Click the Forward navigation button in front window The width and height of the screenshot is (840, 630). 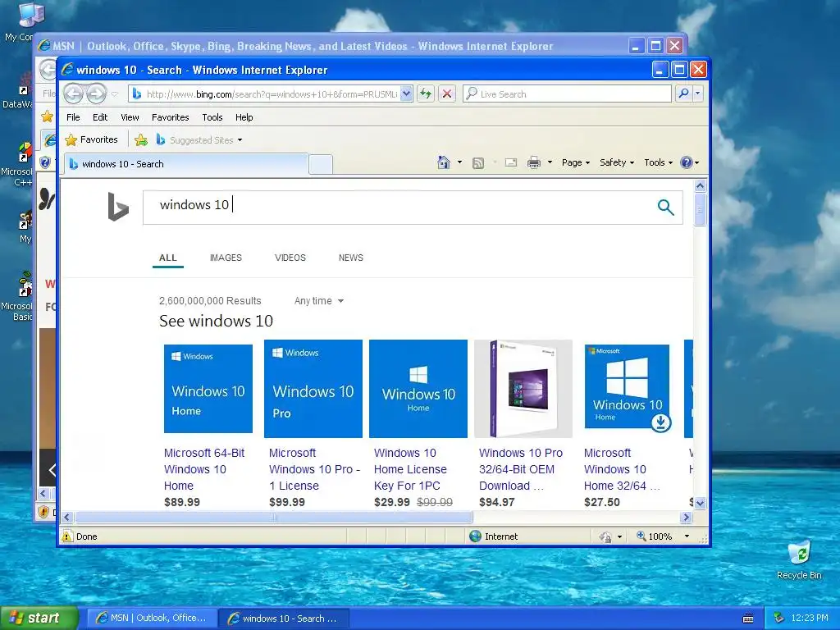click(x=97, y=94)
